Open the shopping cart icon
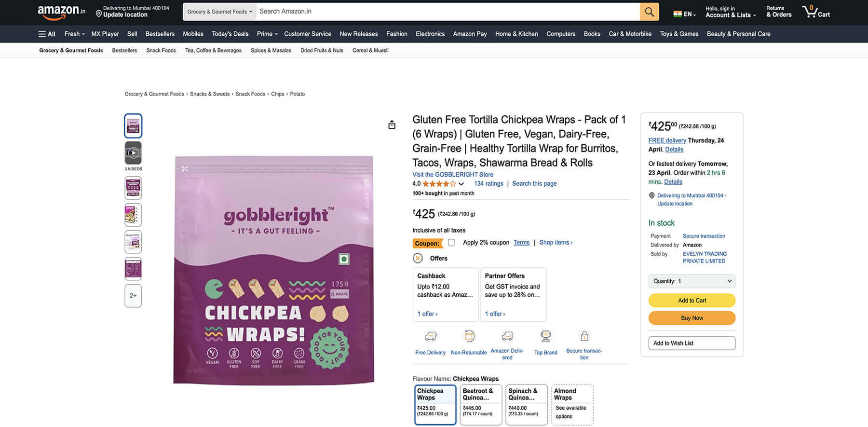 [815, 12]
